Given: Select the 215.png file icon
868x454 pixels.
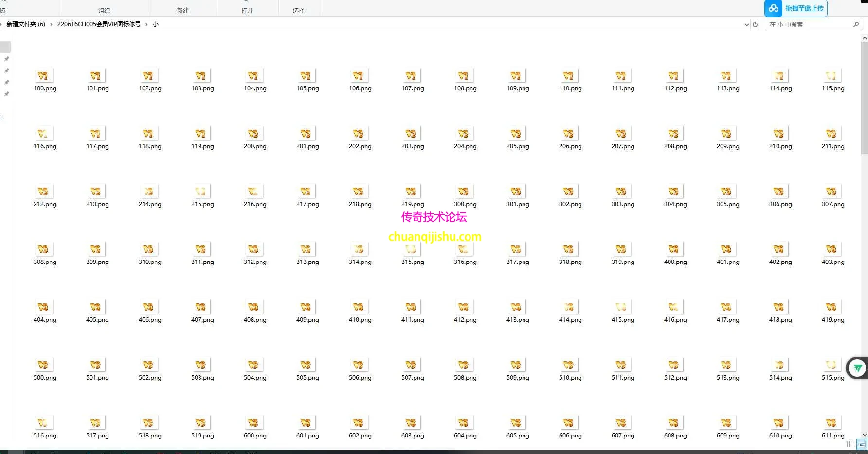Looking at the screenshot, I should click(202, 192).
